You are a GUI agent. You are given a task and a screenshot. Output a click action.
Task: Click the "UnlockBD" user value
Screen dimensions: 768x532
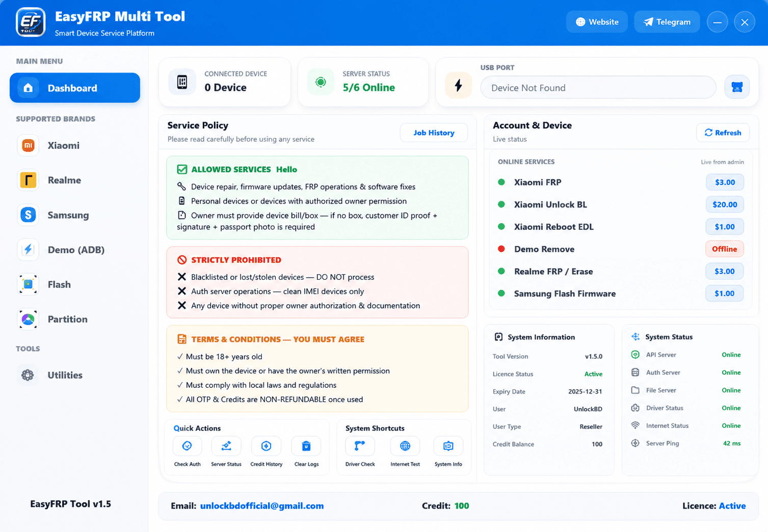coord(588,409)
